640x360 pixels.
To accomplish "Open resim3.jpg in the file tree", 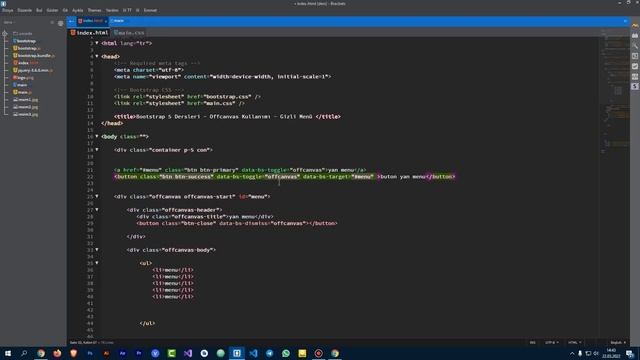I will tap(25, 114).
